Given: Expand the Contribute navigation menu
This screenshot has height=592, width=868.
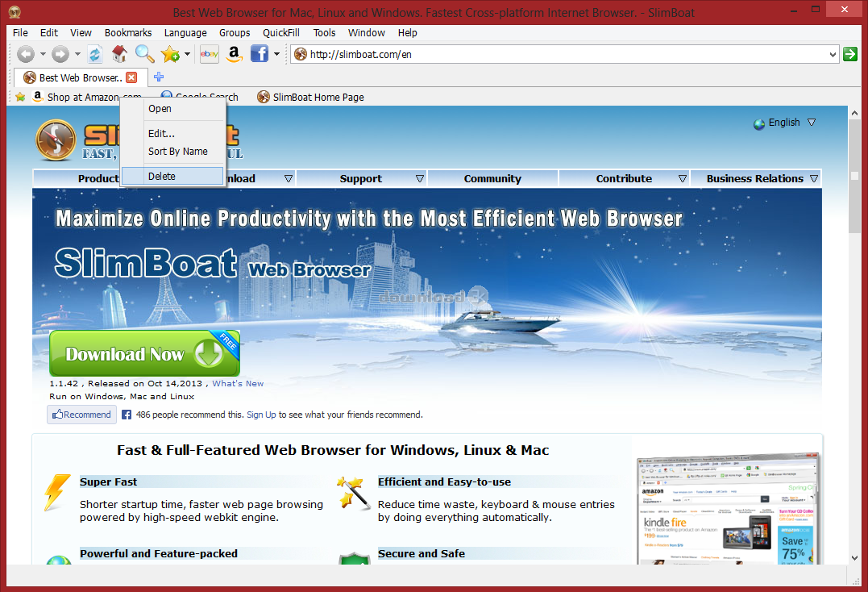Looking at the screenshot, I should click(682, 179).
